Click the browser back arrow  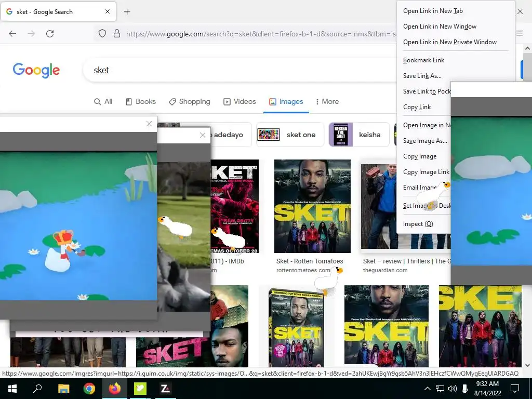coord(12,34)
